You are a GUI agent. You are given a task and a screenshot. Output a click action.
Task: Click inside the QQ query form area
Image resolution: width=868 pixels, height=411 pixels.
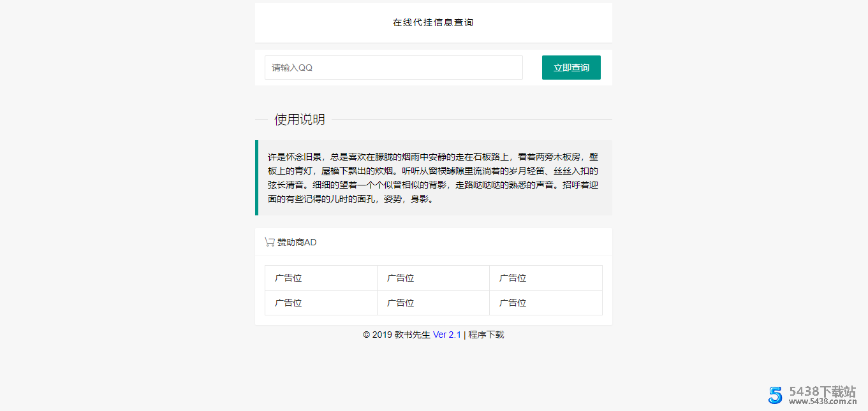pyautogui.click(x=433, y=67)
